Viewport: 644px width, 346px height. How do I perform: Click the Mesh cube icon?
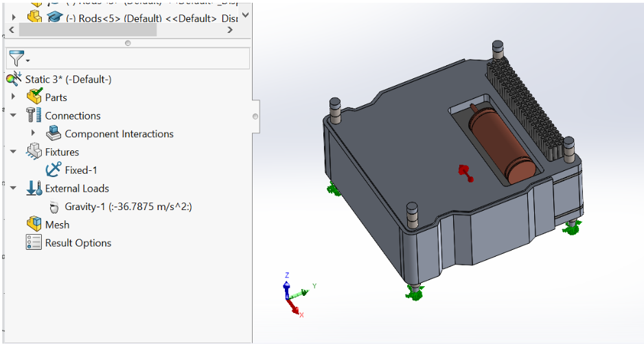[x=34, y=224]
